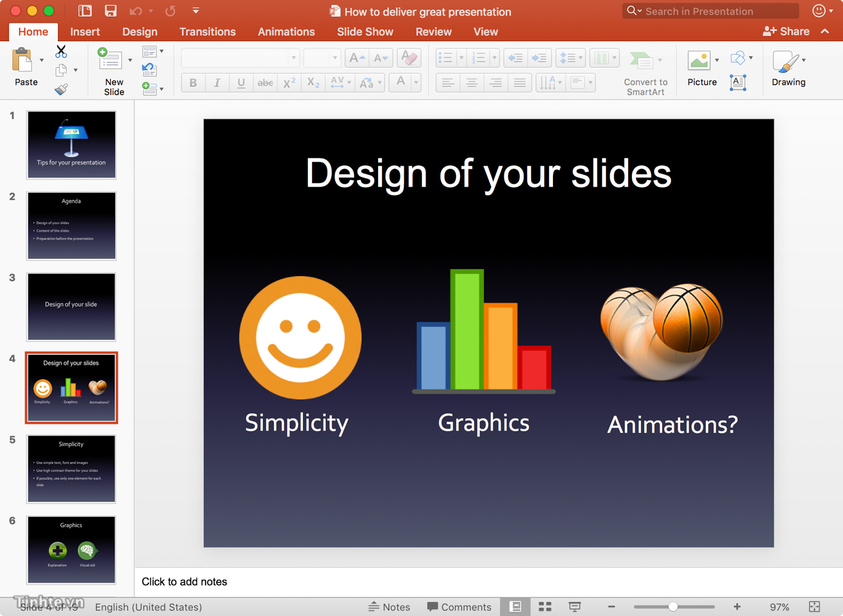Open the font name dropdown

click(293, 58)
